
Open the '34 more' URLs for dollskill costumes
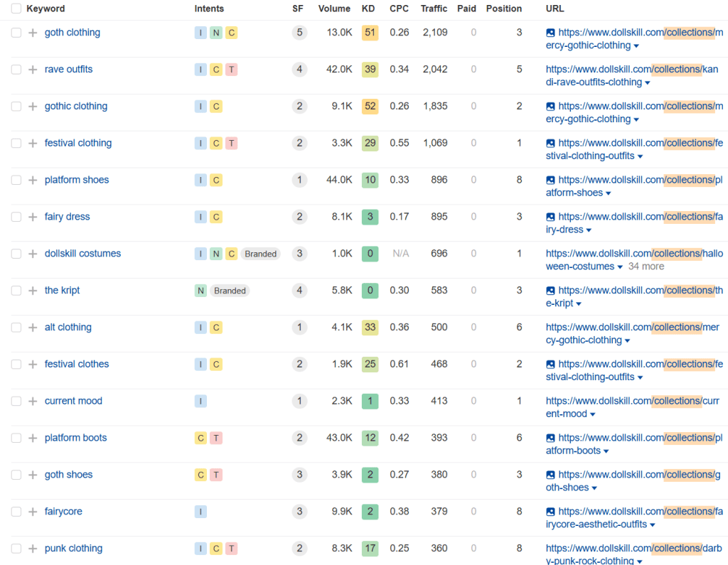click(x=646, y=267)
